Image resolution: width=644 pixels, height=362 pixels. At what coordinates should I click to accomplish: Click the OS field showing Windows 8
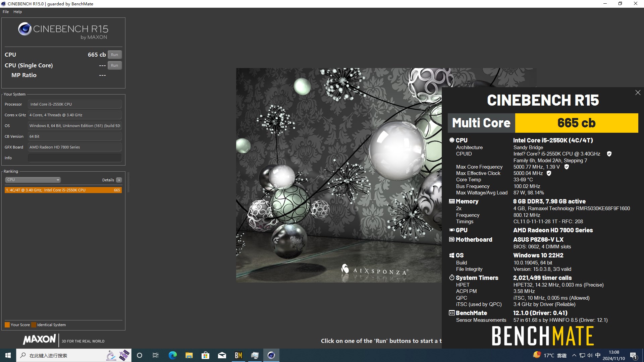74,126
